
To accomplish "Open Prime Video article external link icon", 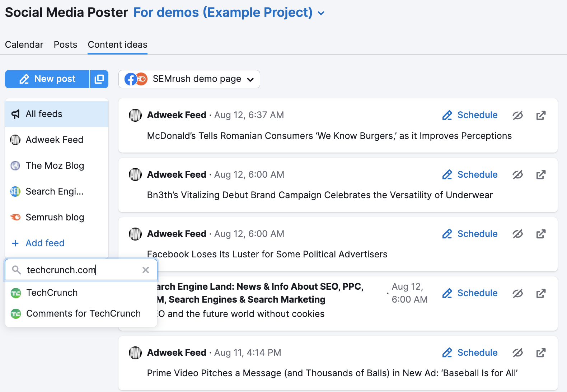I will [541, 353].
